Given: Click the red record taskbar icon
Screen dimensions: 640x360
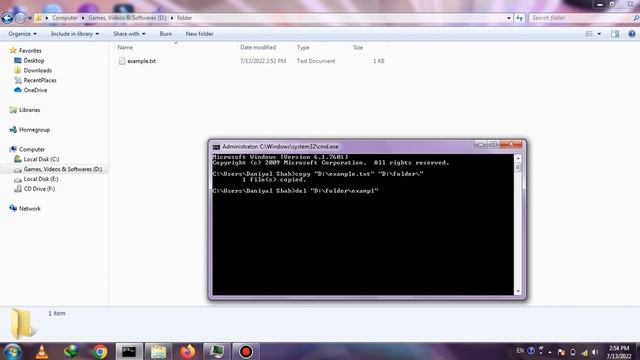Looking at the screenshot, I should pos(246,351).
